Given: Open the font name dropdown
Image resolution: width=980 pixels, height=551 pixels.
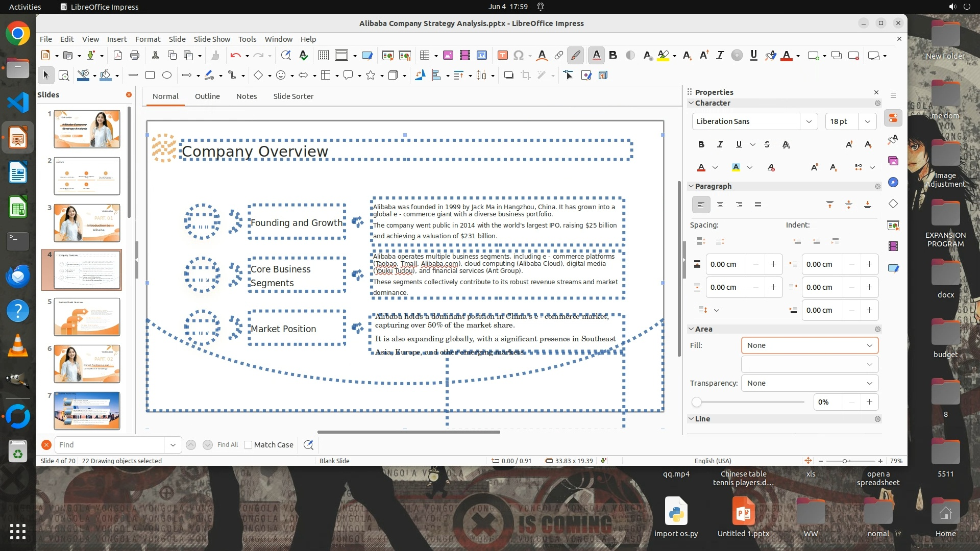Looking at the screenshot, I should click(809, 121).
